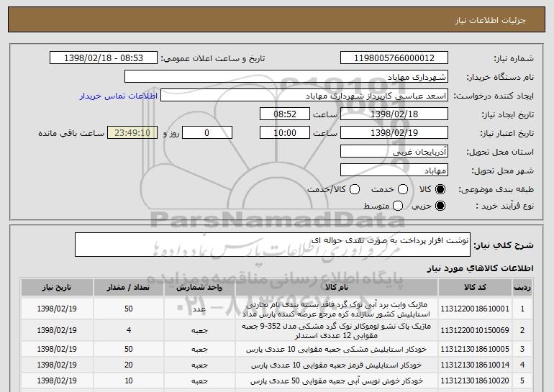Viewport: 554px width, 392px height.
Task: Click the شرح کلی نیاز label
Action: click(504, 245)
